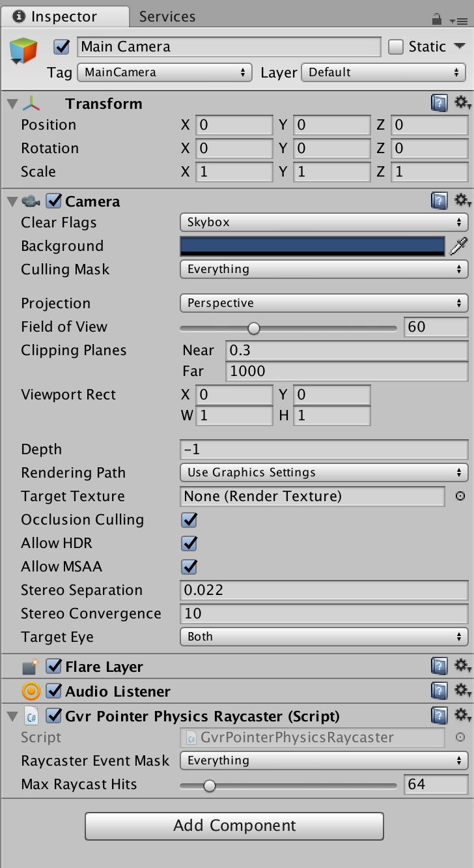Uncheck Occlusion Culling option
The height and width of the screenshot is (868, 474).
click(x=189, y=519)
